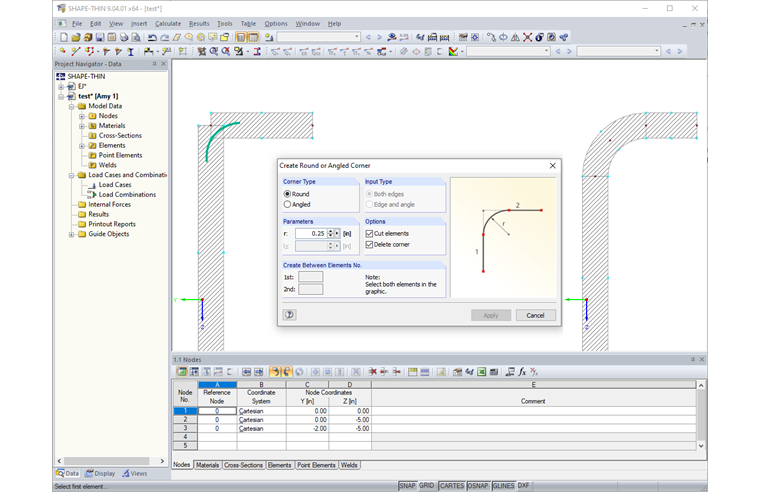Expand the Elements tree item
This screenshot has width=760, height=492.
(x=81, y=145)
